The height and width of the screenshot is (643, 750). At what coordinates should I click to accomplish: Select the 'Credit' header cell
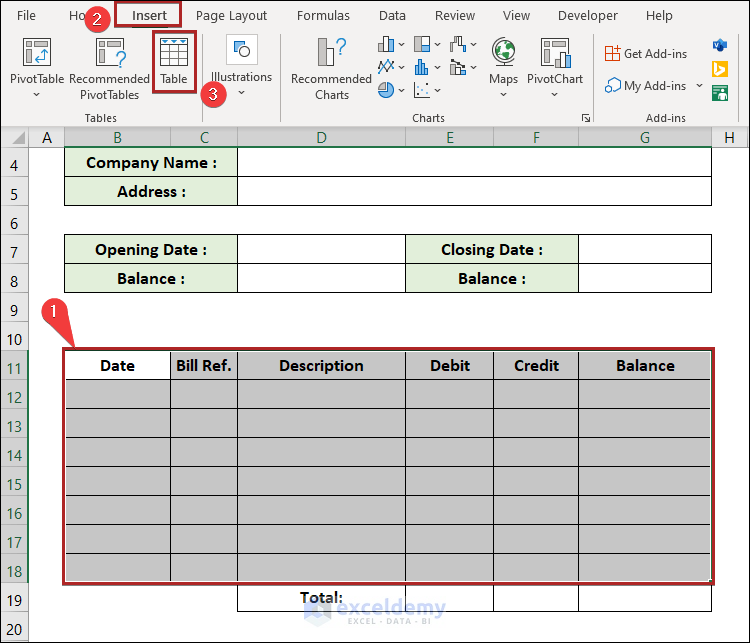[536, 366]
